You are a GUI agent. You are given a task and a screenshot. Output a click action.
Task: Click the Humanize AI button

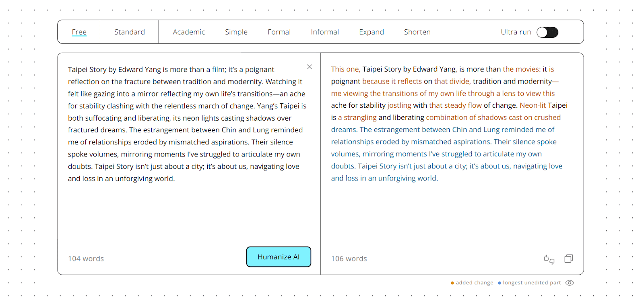point(279,257)
